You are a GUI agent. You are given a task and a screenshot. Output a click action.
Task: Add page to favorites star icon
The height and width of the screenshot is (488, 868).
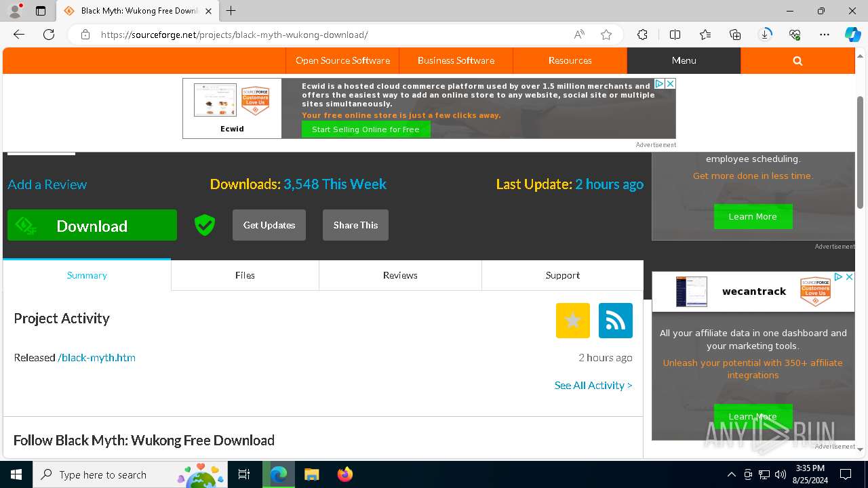pos(606,35)
